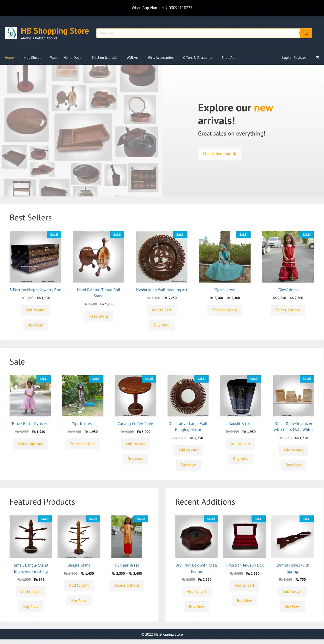Open the shopping cart icon
Screen dimensions: 324x644
pos(317,58)
